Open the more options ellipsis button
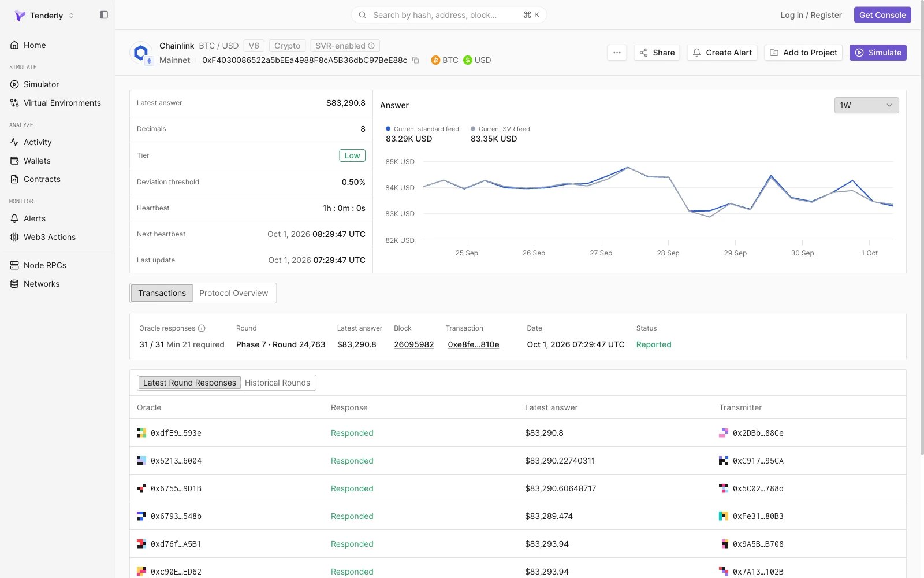Viewport: 924px width, 578px height. tap(617, 53)
